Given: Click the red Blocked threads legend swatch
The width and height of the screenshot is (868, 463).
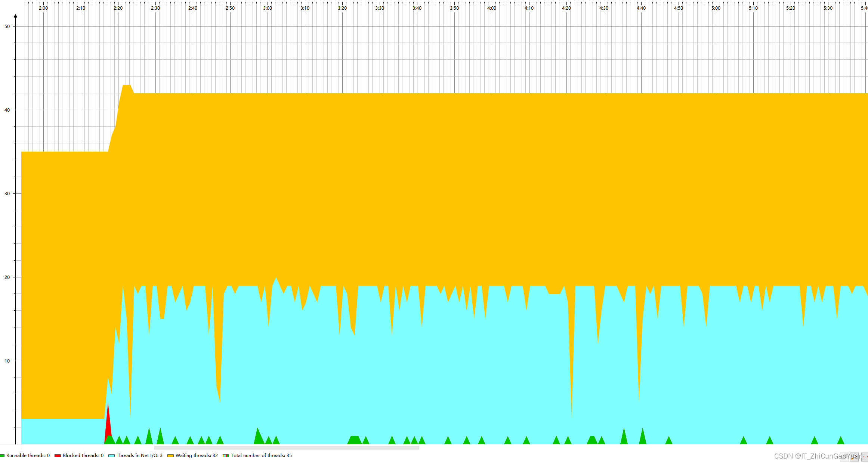Looking at the screenshot, I should 58,456.
